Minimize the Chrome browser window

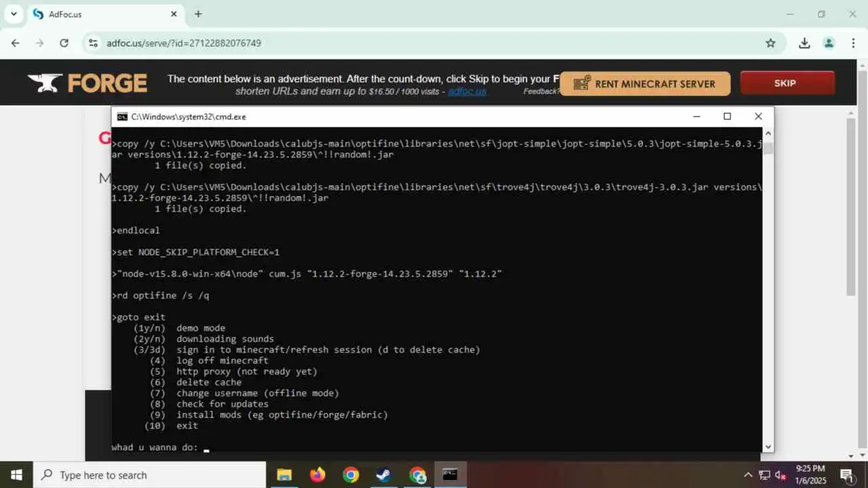point(790,14)
